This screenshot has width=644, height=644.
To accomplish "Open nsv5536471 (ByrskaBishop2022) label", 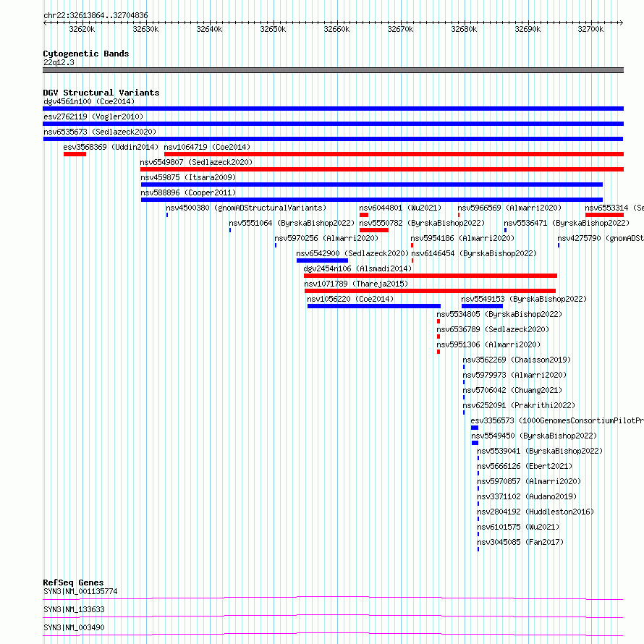I will [x=567, y=223].
